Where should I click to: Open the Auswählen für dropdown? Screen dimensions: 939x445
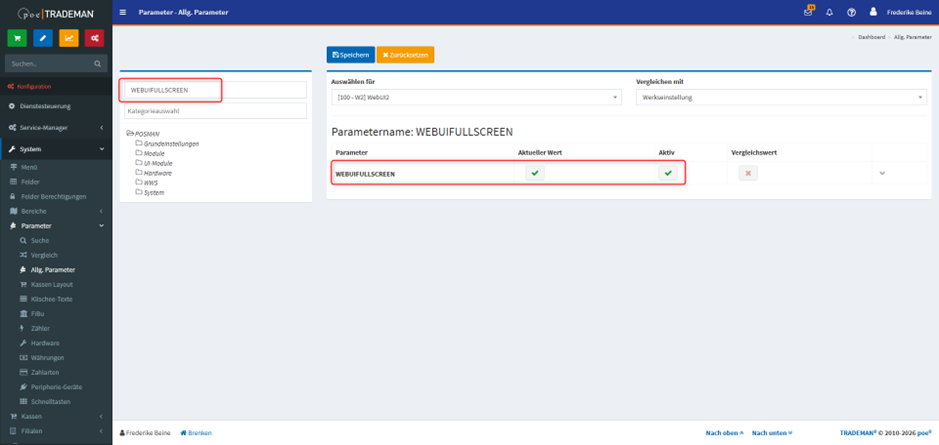(476, 97)
